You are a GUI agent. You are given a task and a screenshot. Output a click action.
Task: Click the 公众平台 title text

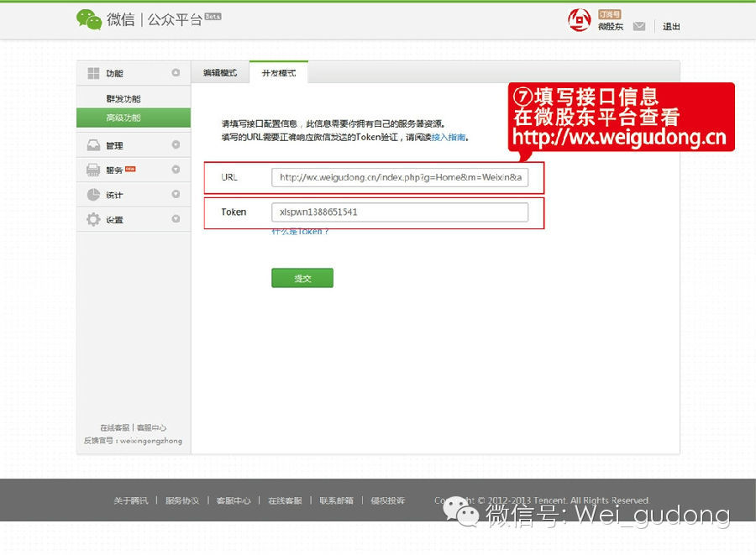click(x=175, y=20)
